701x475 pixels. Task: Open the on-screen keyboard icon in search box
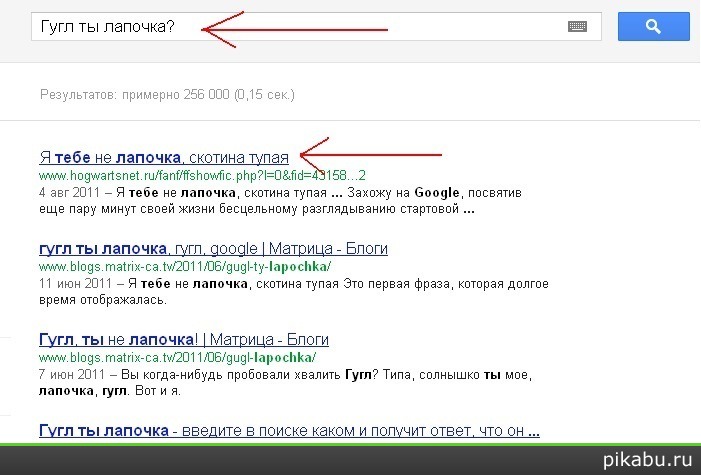(577, 28)
